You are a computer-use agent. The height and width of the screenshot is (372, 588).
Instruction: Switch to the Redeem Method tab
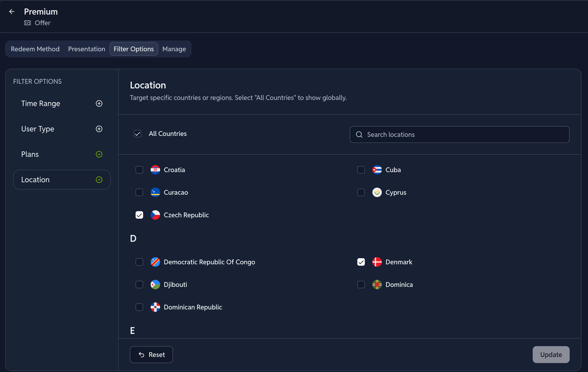pos(35,49)
